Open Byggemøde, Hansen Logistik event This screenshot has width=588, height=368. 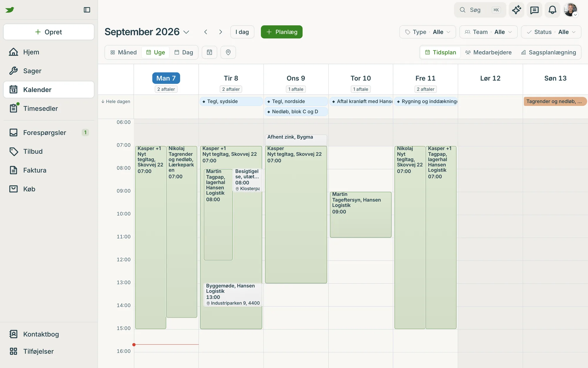[x=233, y=295]
